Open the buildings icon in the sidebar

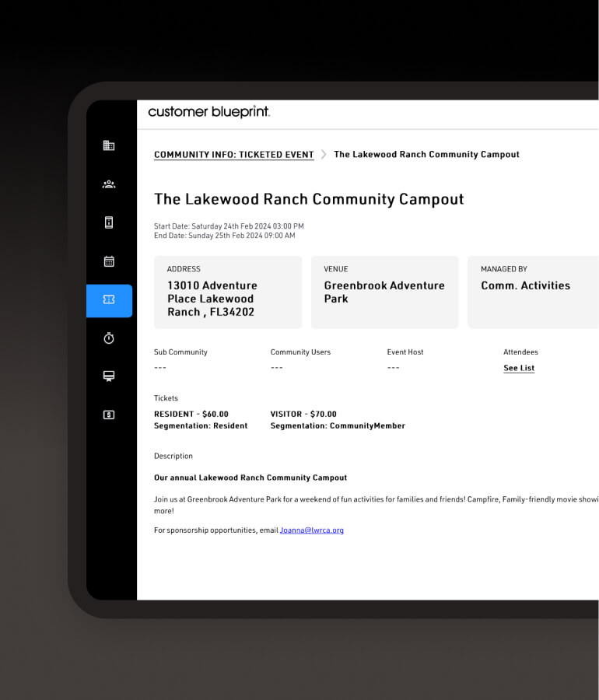point(109,145)
